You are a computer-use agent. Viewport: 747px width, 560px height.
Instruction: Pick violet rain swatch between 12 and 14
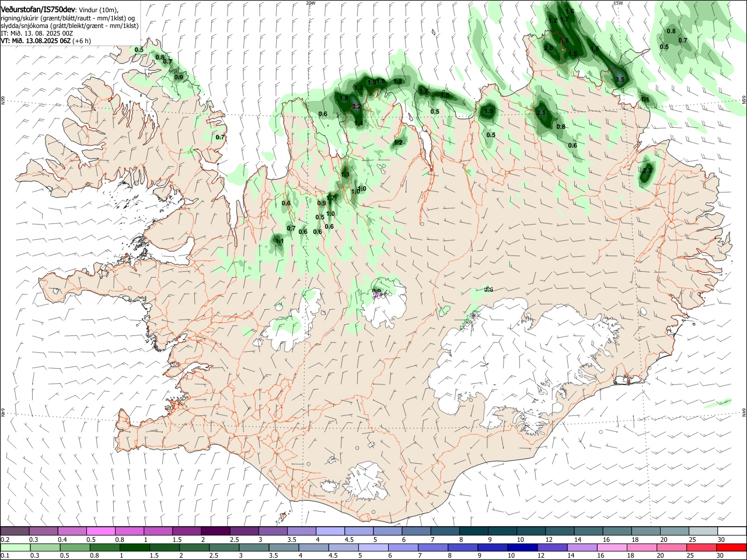(x=552, y=547)
